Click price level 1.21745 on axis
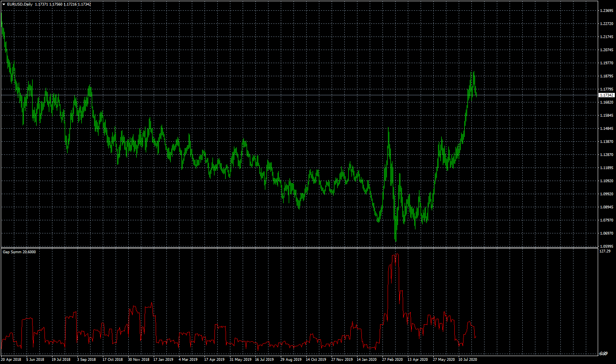 606,37
